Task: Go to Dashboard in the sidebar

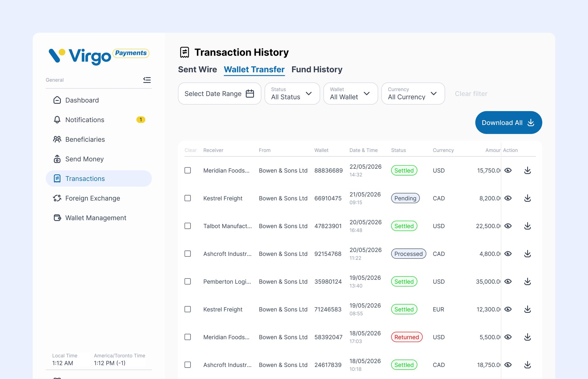Action: coord(99,100)
